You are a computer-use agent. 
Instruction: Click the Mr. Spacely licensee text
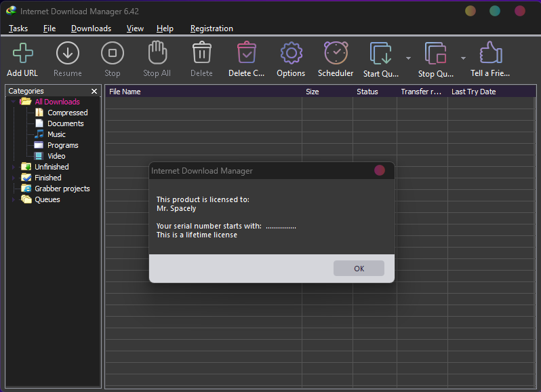pos(176,208)
